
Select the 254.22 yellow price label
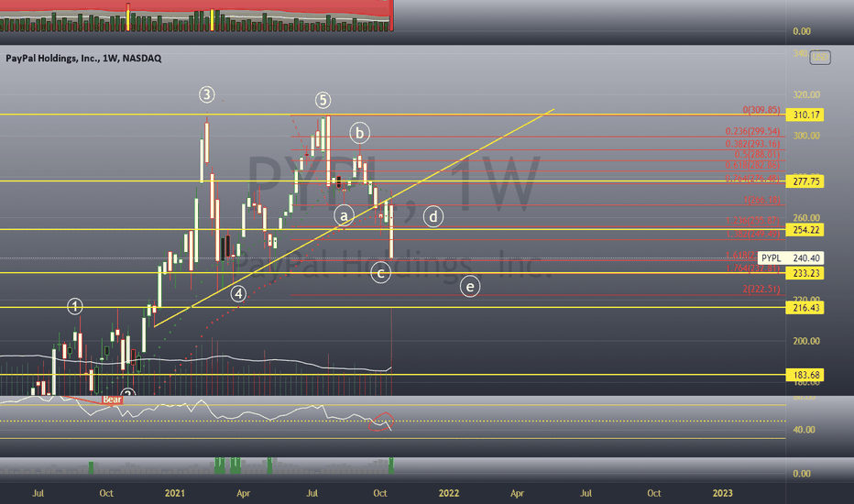[x=805, y=230]
